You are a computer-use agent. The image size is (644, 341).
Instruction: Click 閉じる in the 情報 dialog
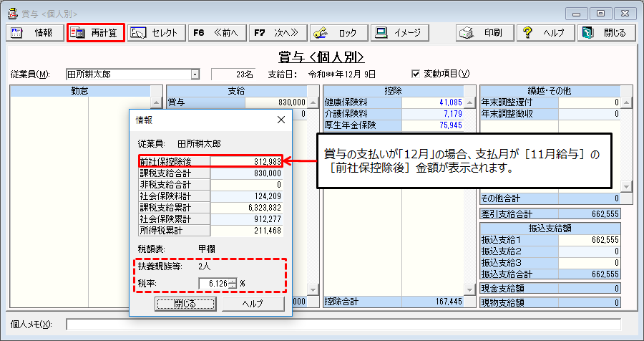(x=185, y=304)
